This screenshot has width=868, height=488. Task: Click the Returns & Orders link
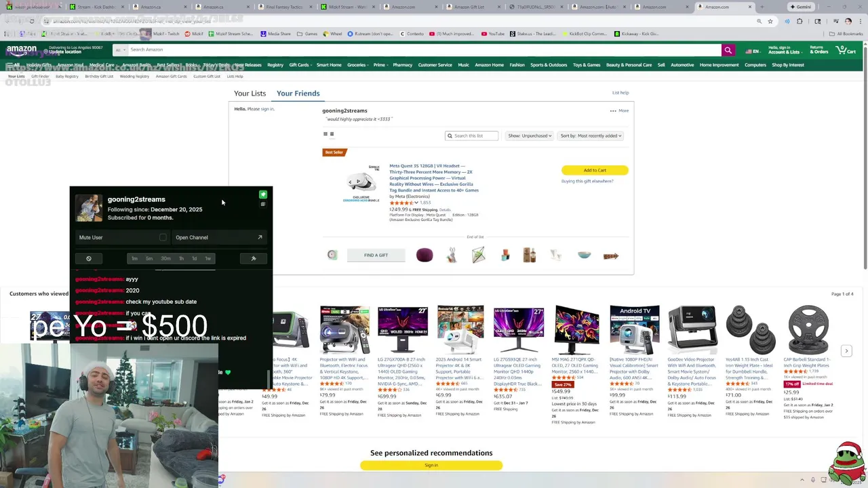click(x=819, y=50)
